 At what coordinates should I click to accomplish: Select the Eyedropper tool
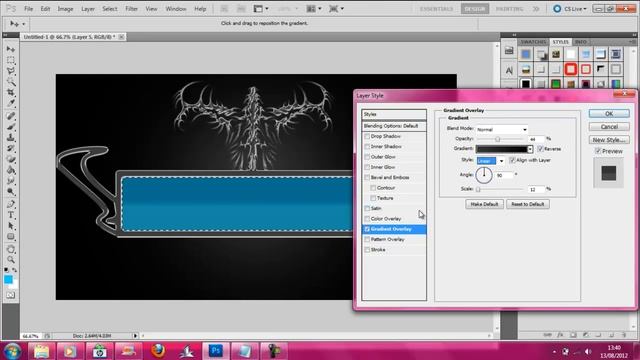coord(11,103)
